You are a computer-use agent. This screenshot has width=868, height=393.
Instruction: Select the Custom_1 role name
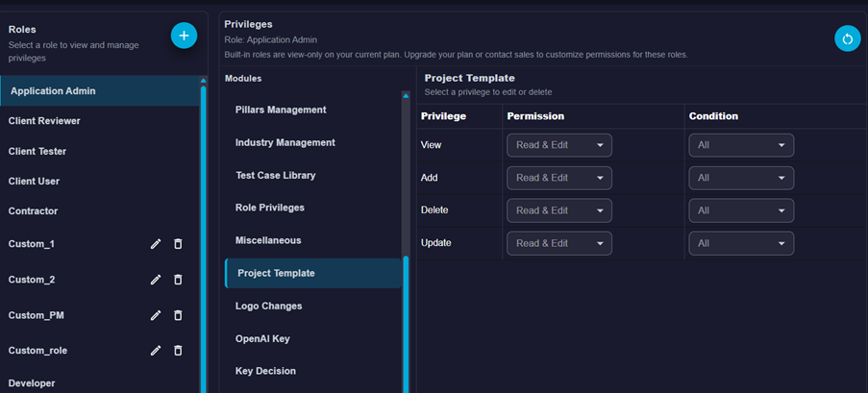coord(32,243)
